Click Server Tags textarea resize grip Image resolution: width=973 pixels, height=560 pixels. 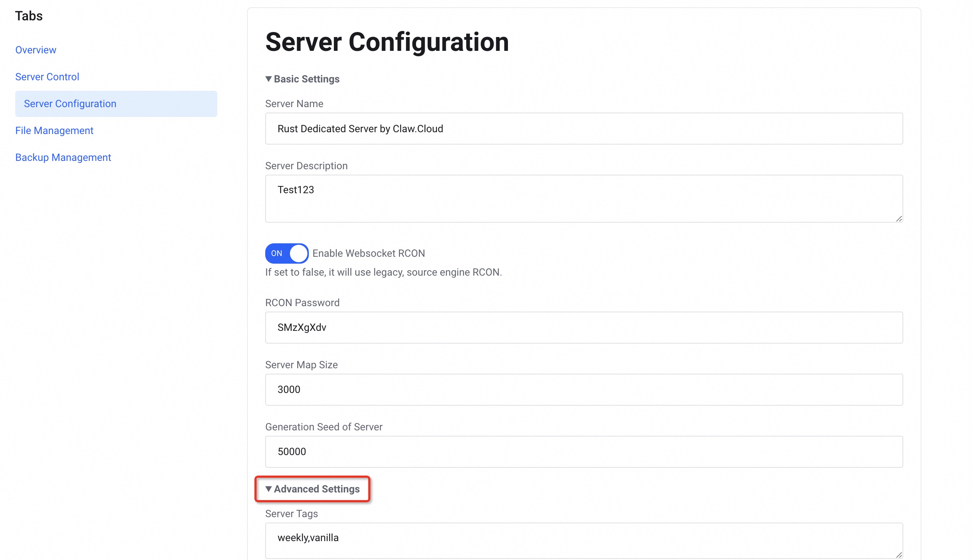[899, 555]
